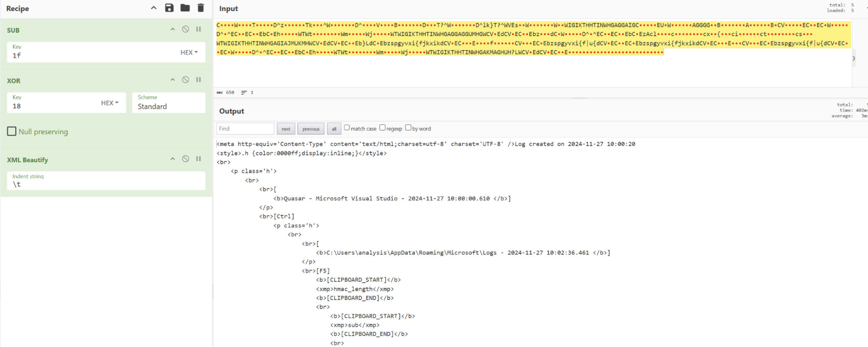Check the by word option
Image resolution: width=868 pixels, height=347 pixels.
(x=408, y=128)
